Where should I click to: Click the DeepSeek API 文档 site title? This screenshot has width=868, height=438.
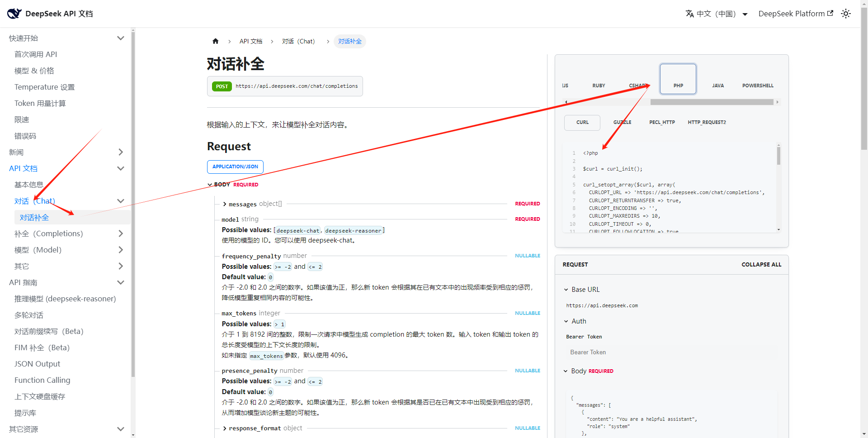pos(59,14)
